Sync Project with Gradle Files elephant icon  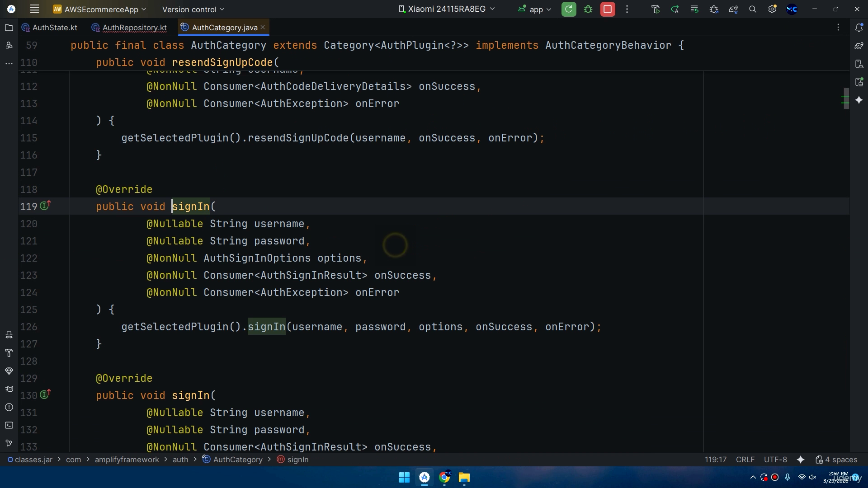coord(733,9)
